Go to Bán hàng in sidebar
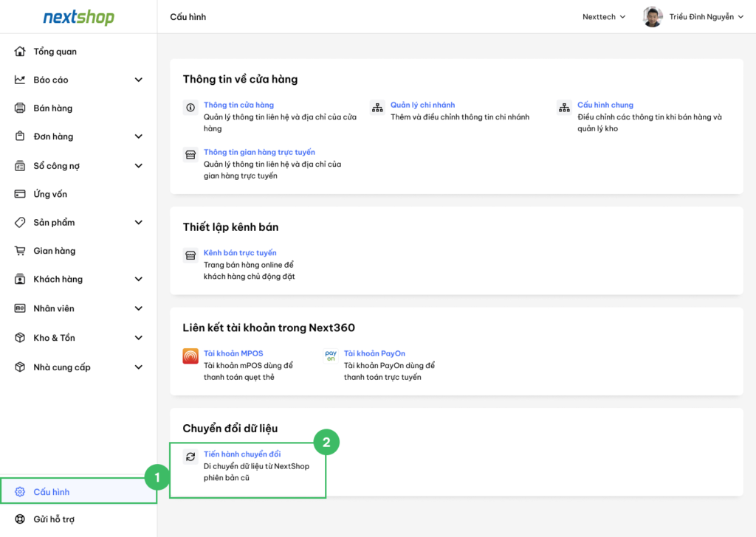 [53, 108]
